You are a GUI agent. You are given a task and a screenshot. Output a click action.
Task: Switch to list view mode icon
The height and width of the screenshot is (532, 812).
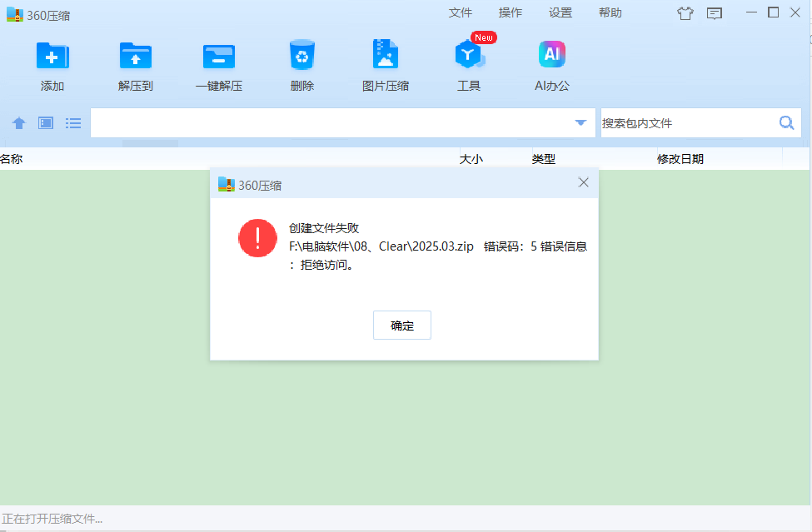(73, 123)
